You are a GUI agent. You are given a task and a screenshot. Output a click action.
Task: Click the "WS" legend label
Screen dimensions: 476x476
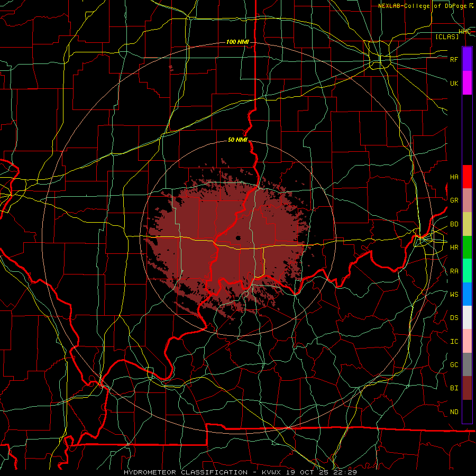pos(454,295)
